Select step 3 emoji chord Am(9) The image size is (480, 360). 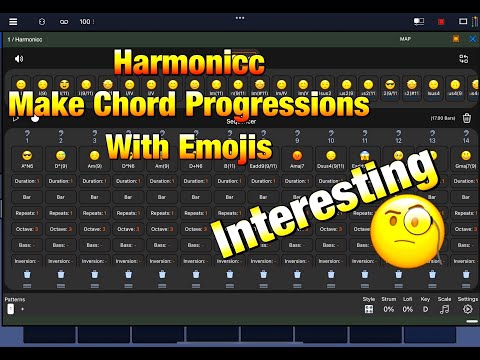(x=95, y=159)
